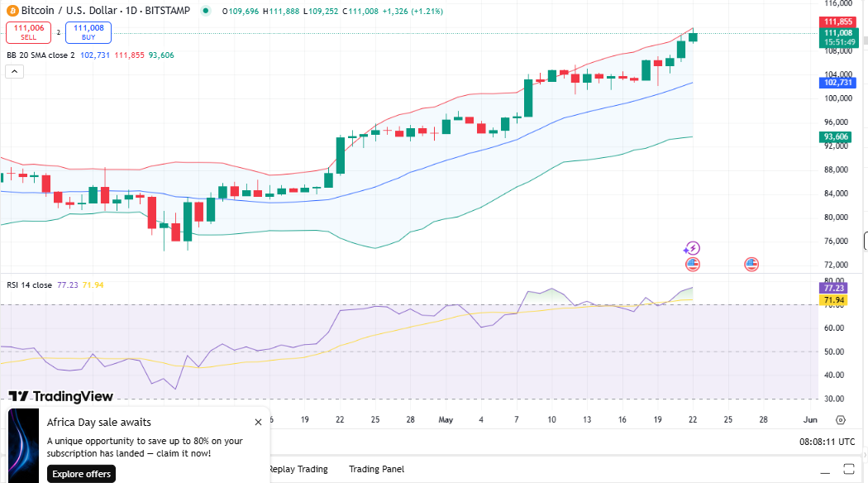This screenshot has width=868, height=483.
Task: Click the 111,008 BUY button
Action: (88, 32)
